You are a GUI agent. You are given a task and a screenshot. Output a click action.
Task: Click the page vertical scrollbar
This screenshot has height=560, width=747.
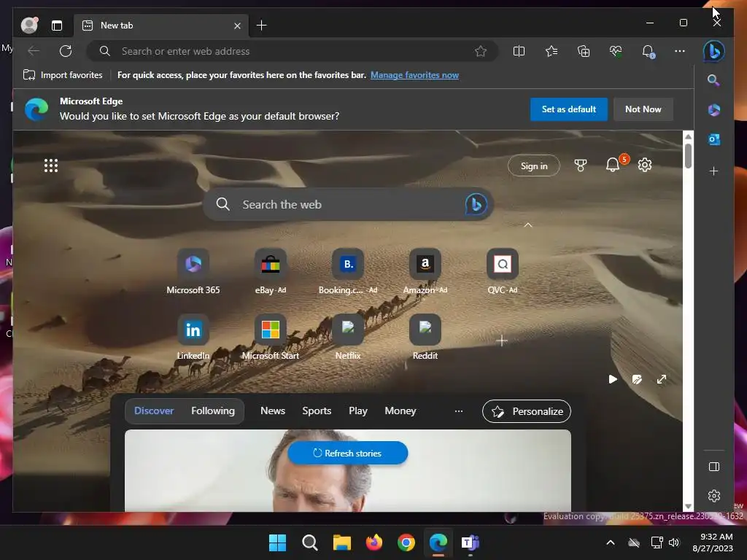coord(689,155)
